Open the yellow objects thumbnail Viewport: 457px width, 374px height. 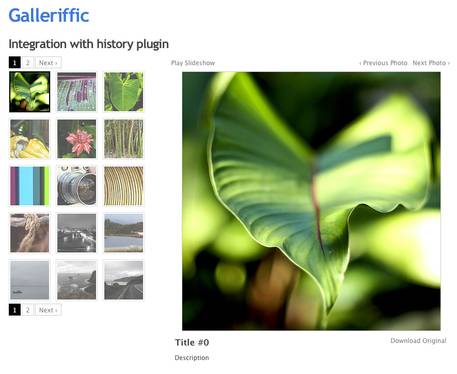coord(30,139)
